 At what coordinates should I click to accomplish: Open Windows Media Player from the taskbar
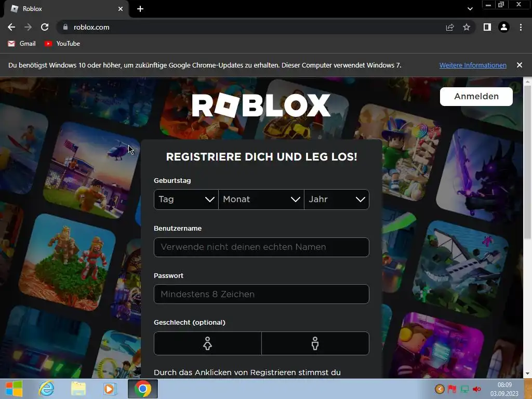[110, 389]
